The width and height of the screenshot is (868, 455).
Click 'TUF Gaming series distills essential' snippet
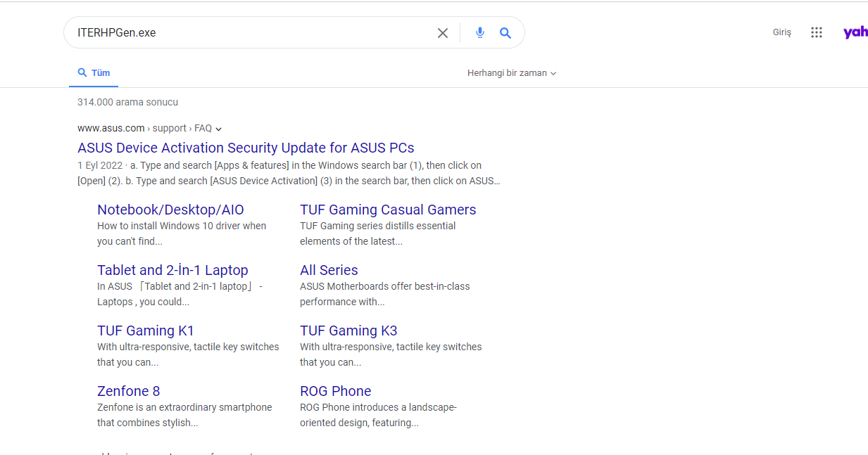click(377, 233)
